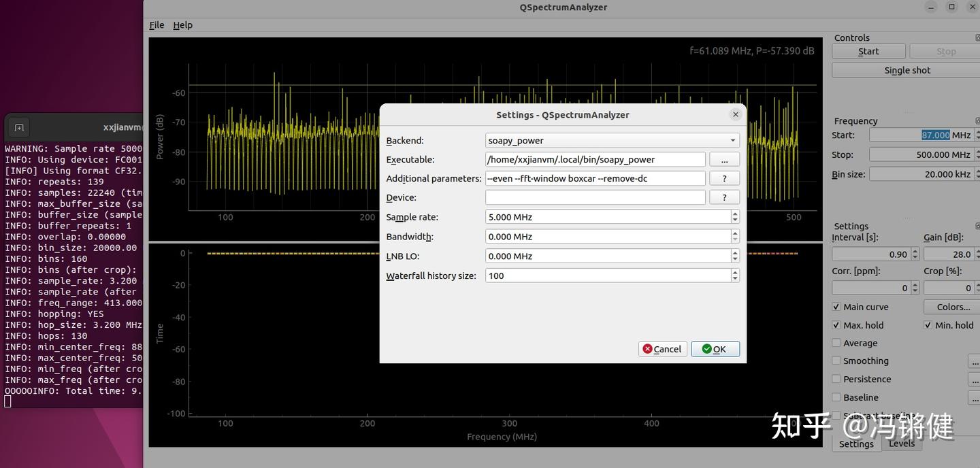Increase Sample rate using its up arrow
The height and width of the screenshot is (468, 980).
(734, 214)
